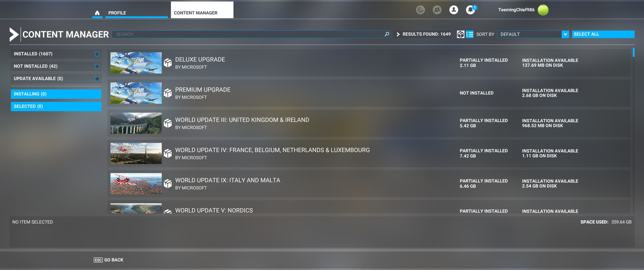
Task: Open the Xbox achievements swirl icon
Action: [420, 10]
